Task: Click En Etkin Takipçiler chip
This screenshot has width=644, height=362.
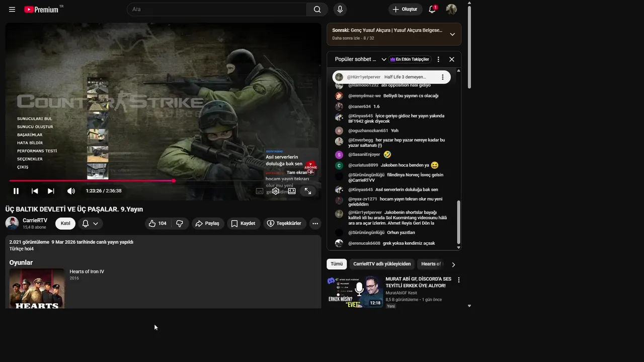Action: click(x=410, y=59)
